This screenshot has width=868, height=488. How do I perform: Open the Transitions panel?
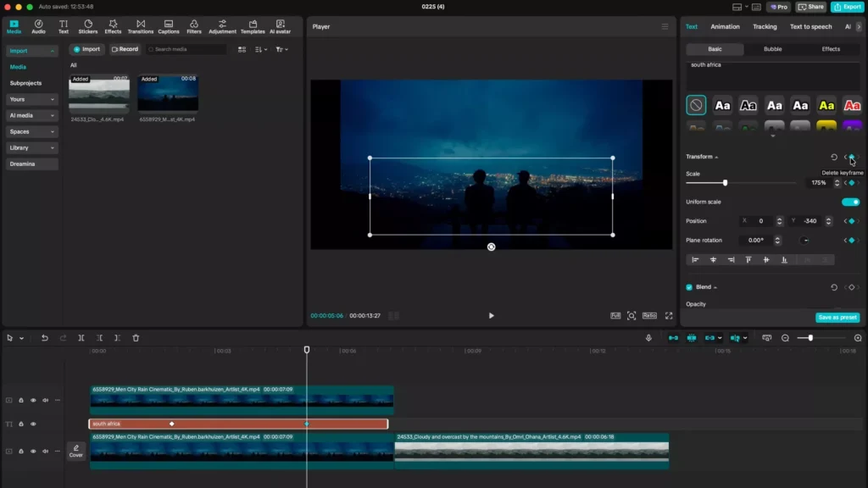141,26
